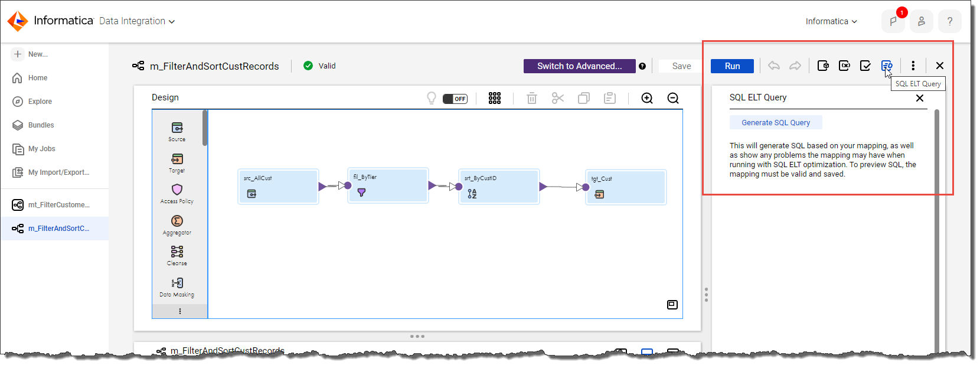
Task: Toggle the recommendations OFF switch
Action: [x=455, y=99]
